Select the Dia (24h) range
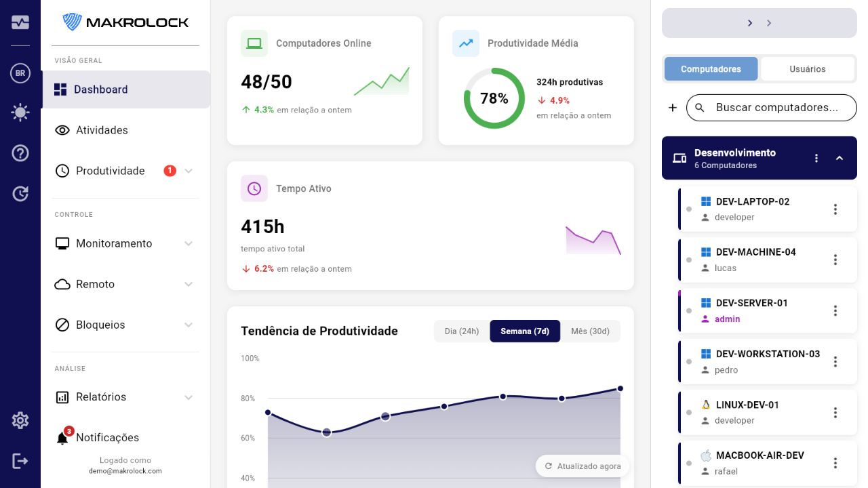Screen dimensions: 868x488 pyautogui.click(x=462, y=331)
